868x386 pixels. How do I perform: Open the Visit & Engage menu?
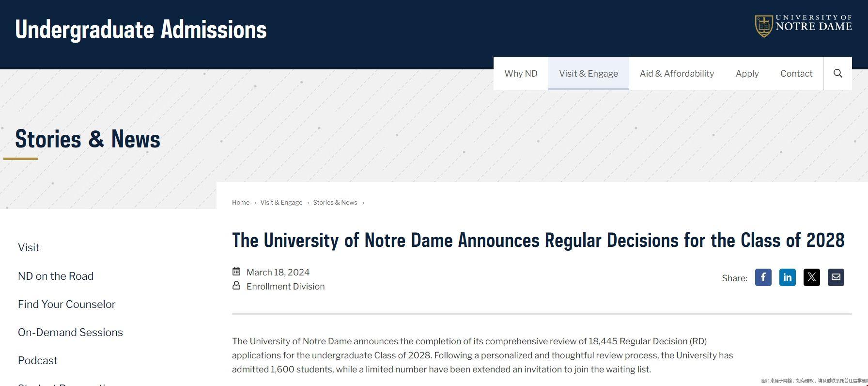pyautogui.click(x=589, y=73)
